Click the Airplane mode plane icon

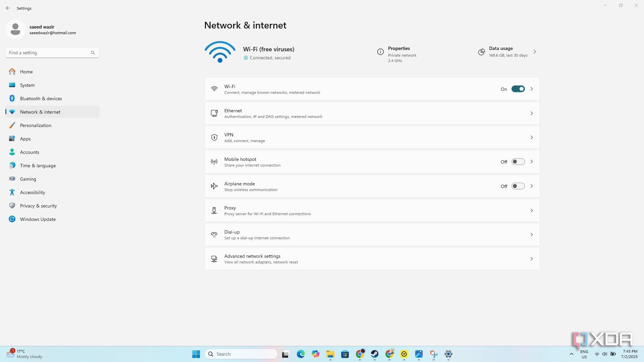[x=214, y=186]
